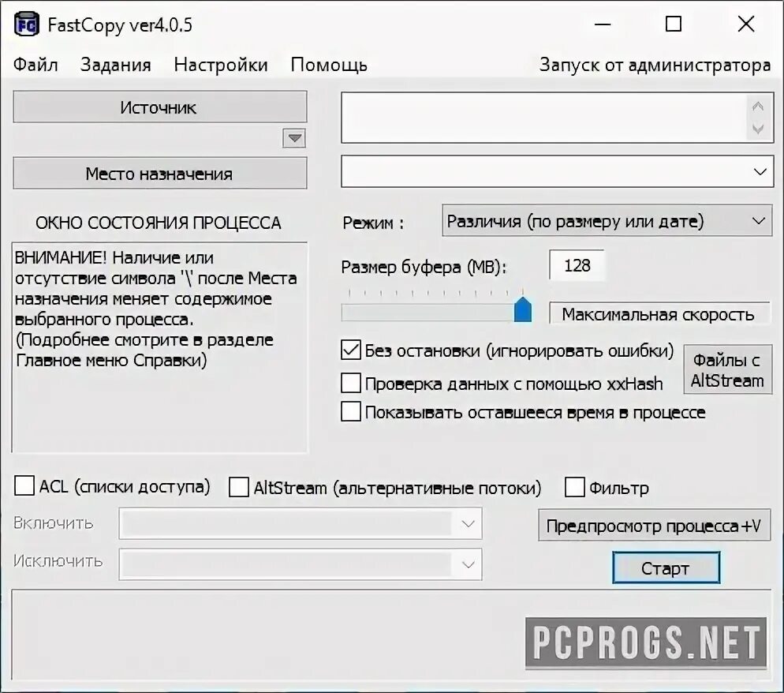The height and width of the screenshot is (693, 784).
Task: Click the FastCopy FC app icon
Action: coord(27,24)
